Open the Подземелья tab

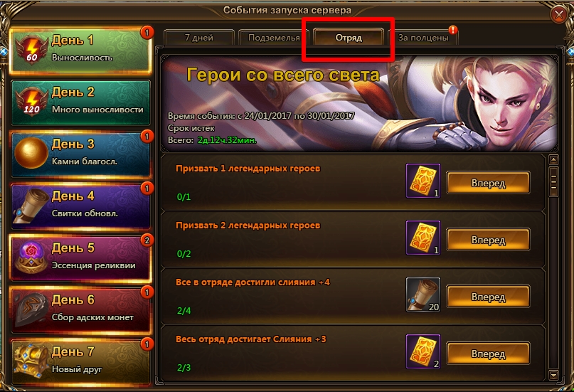coord(274,38)
